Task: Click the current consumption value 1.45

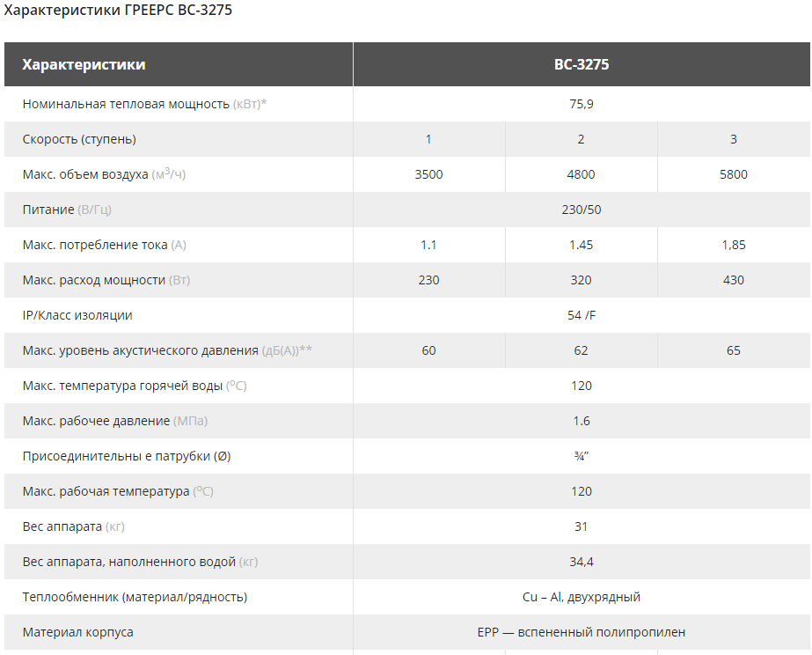Action: click(582, 245)
